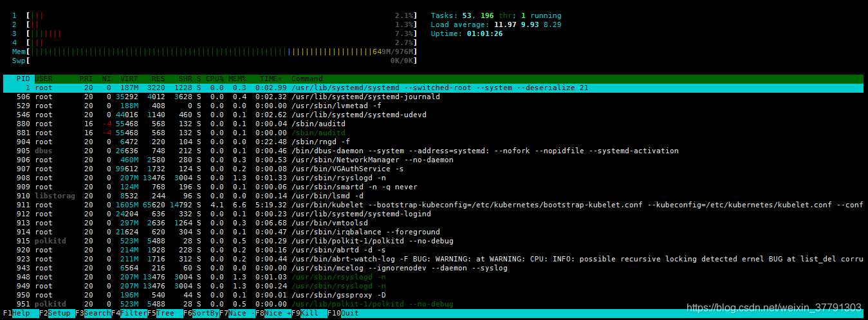Sort by the PID column header
Screen dimensions: 868x320
23,79
